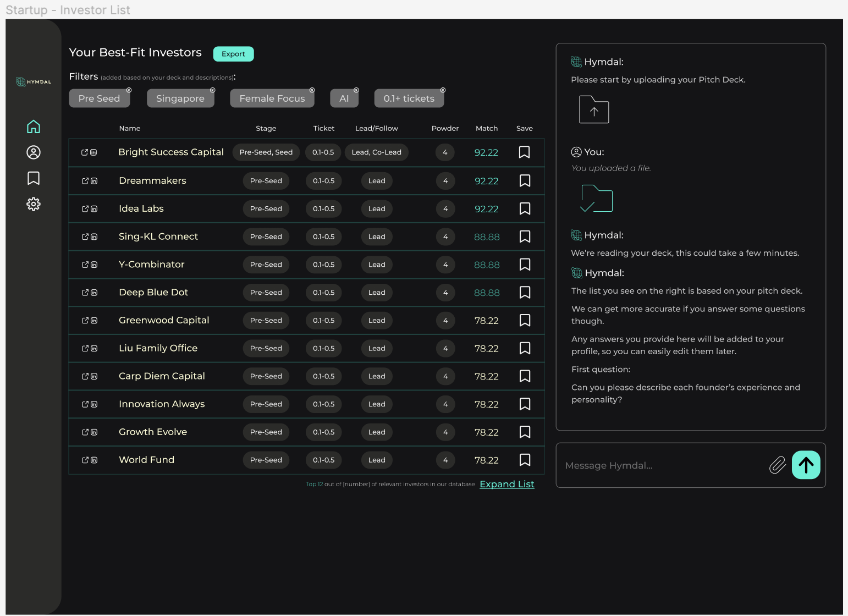Open external link for Bright Success Capital
This screenshot has height=616, width=848.
point(85,152)
